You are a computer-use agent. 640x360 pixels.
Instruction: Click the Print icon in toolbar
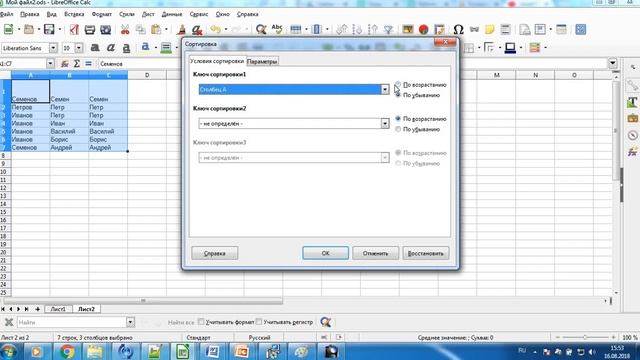[x=90, y=29]
